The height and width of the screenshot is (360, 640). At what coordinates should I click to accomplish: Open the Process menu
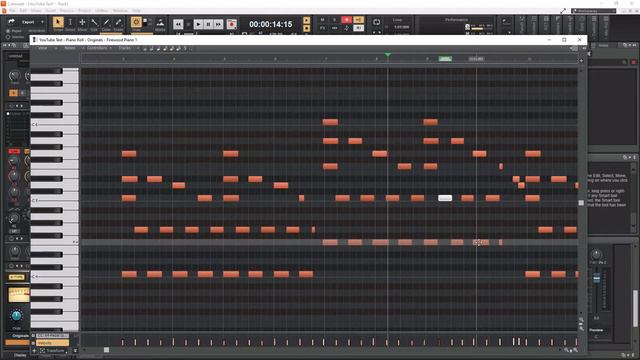[x=67, y=11]
